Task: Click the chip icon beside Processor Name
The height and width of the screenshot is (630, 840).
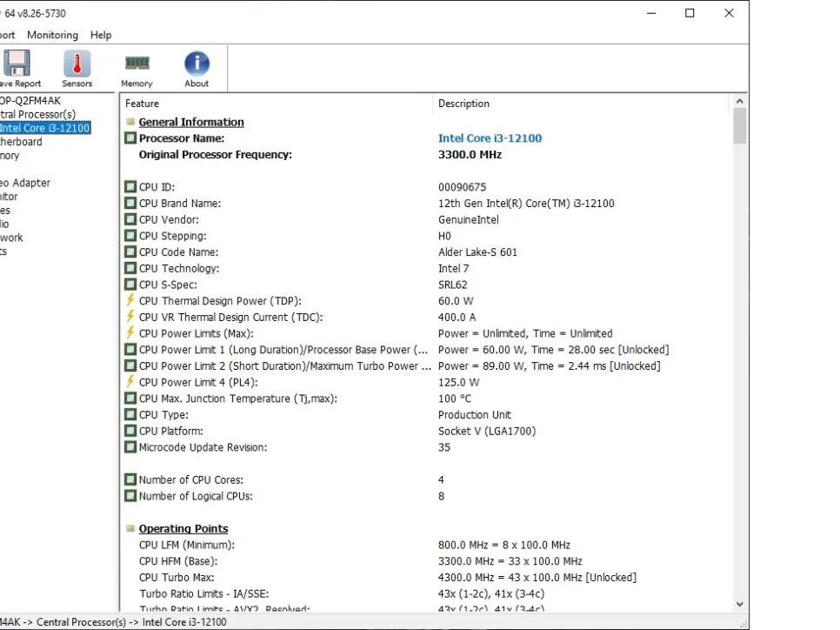Action: coord(130,138)
